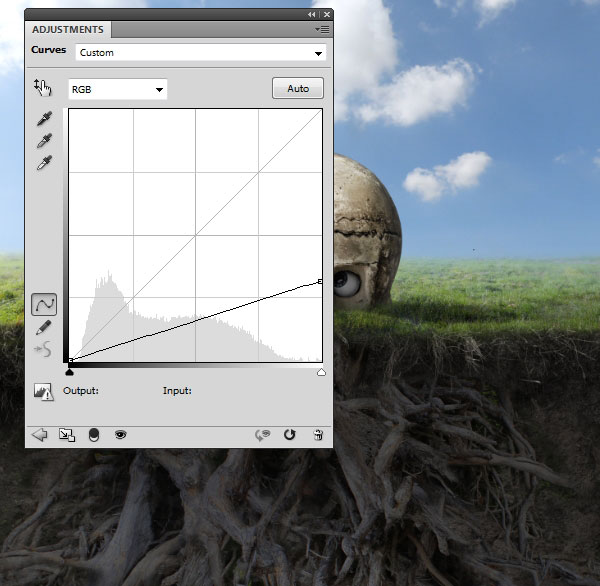Select the on-image targeted adjustment tool
Viewport: 600px width, 586px height.
(42, 88)
